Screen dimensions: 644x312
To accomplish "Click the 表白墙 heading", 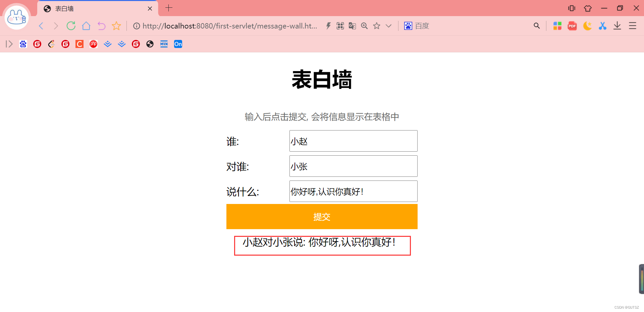I will click(x=322, y=80).
